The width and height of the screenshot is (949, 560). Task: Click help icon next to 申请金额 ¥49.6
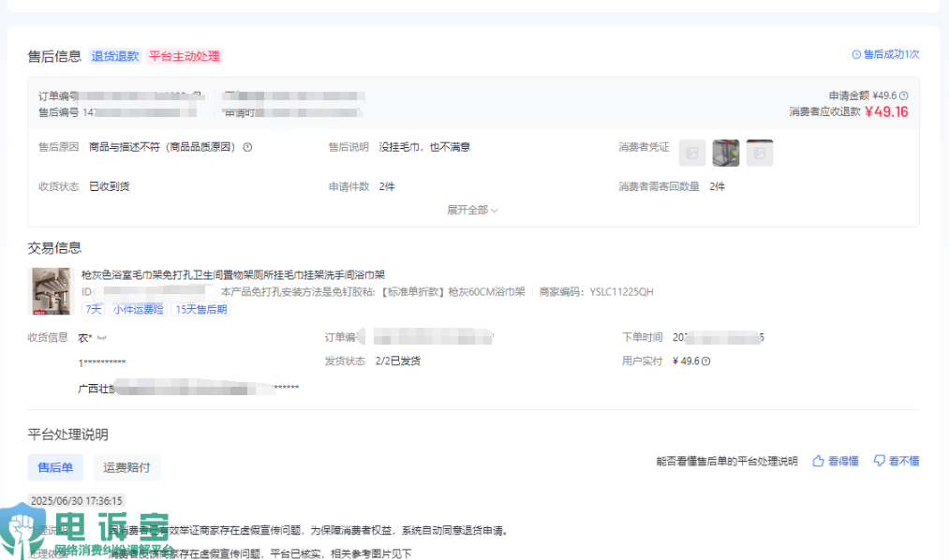click(904, 96)
